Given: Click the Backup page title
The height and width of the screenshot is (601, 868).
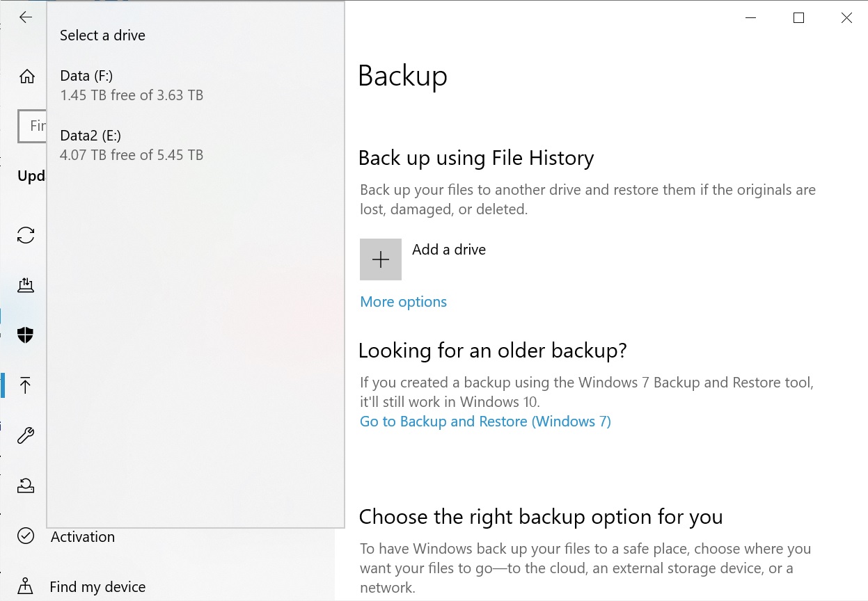Looking at the screenshot, I should pos(402,77).
